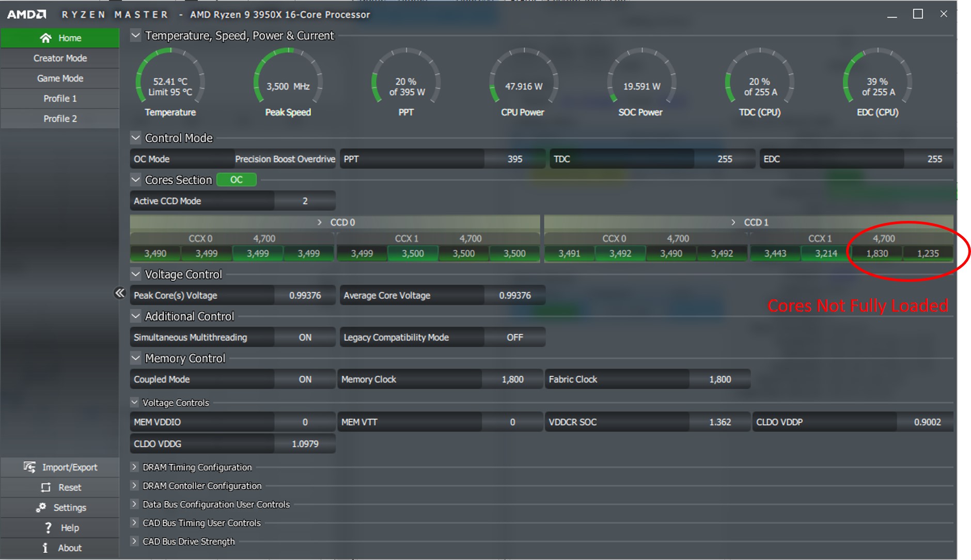Collapse the sidebar with the double-chevron arrow

pyautogui.click(x=120, y=293)
